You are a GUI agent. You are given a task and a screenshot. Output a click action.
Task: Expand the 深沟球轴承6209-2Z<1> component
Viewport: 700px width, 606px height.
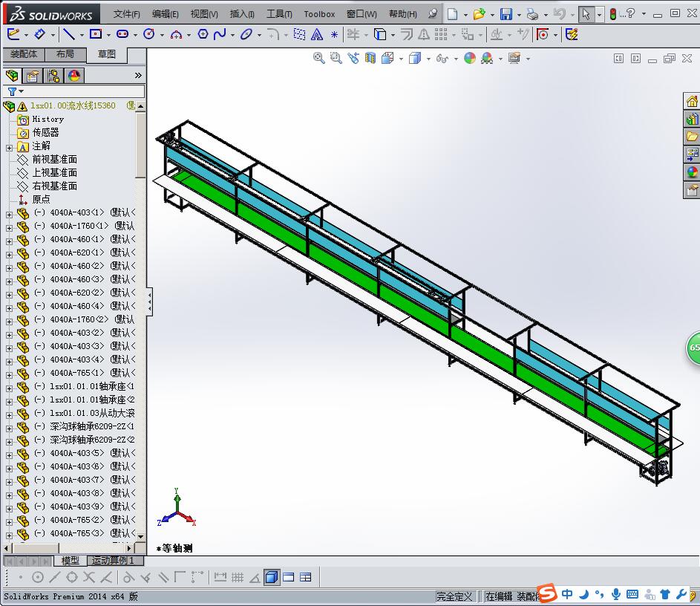point(10,429)
